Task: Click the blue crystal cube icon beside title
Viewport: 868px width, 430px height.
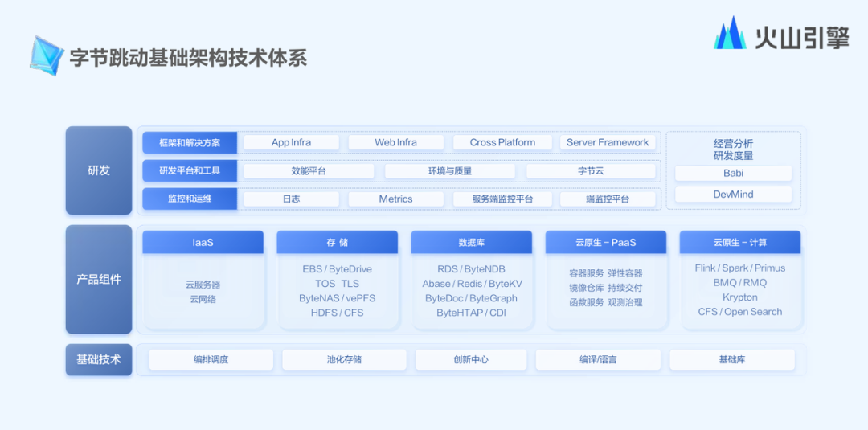Action: click(47, 55)
